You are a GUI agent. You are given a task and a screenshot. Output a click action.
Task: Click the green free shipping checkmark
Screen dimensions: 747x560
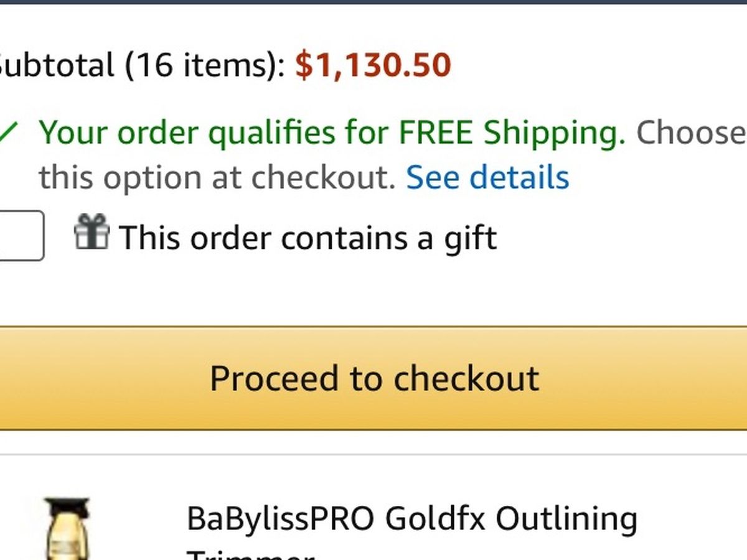(7, 132)
